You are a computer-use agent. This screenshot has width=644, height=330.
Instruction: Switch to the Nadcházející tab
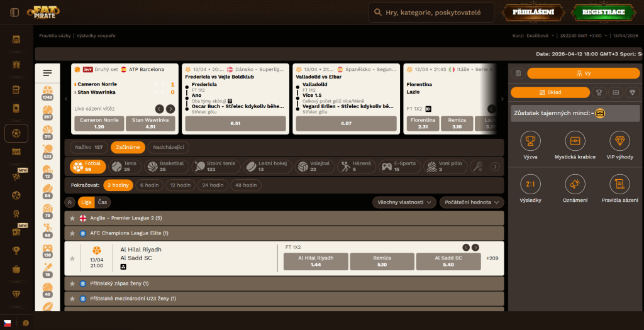169,147
